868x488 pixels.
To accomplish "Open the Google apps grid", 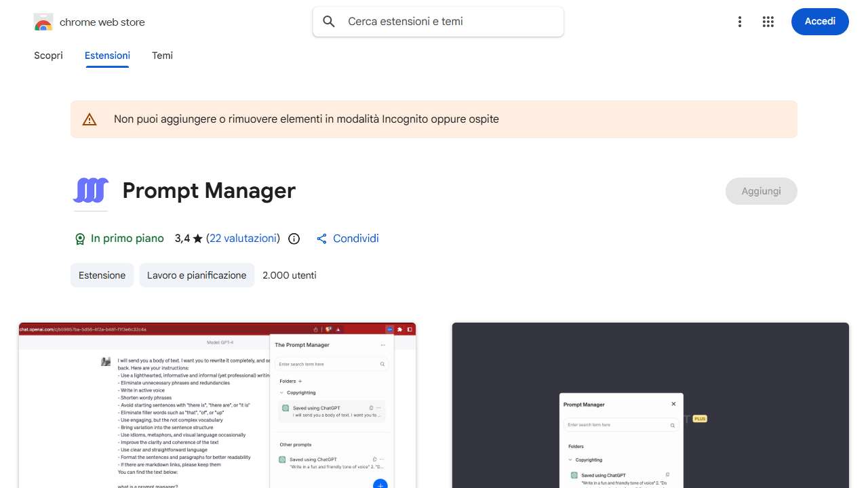I will (768, 22).
